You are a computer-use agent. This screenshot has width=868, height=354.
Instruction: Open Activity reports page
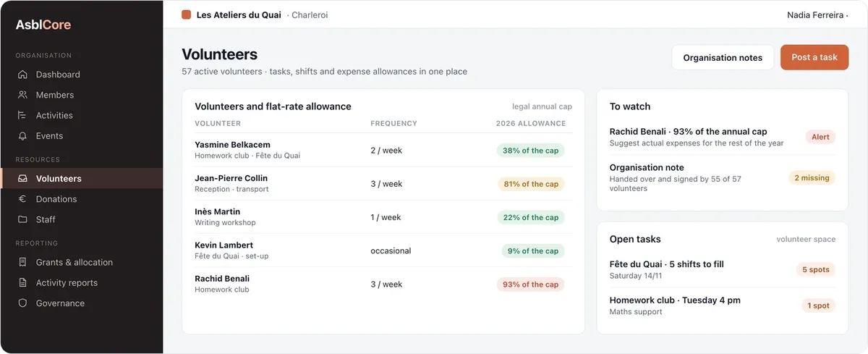81,282
